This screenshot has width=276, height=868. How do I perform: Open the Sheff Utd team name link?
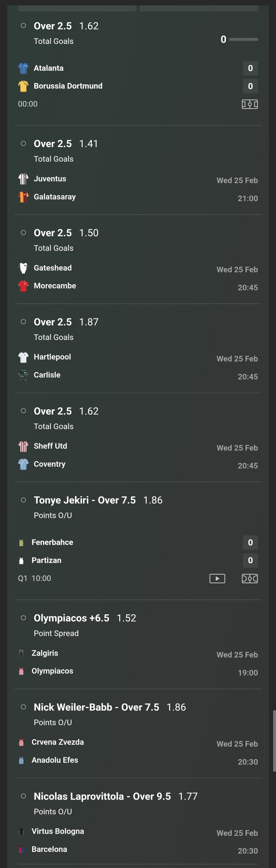pos(50,446)
